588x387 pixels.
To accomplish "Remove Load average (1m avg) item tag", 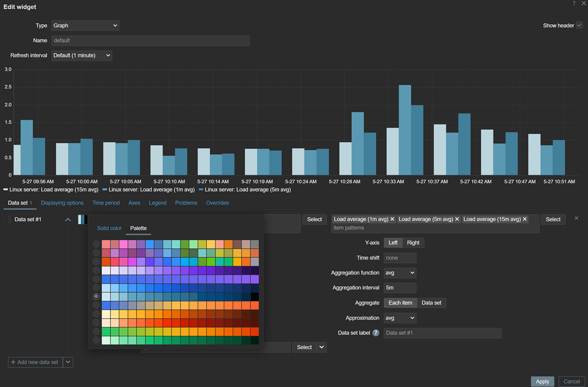I will click(392, 219).
